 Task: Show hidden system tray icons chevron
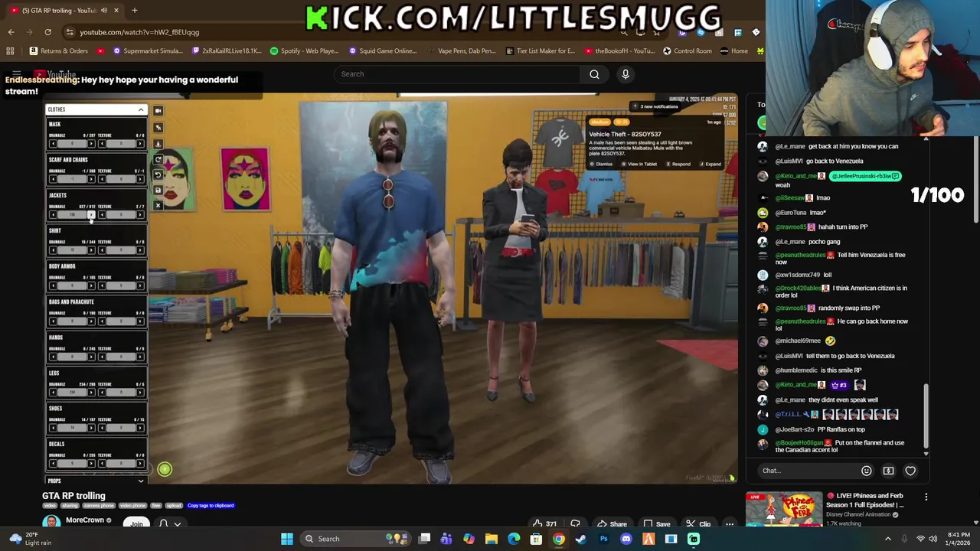pyautogui.click(x=888, y=539)
